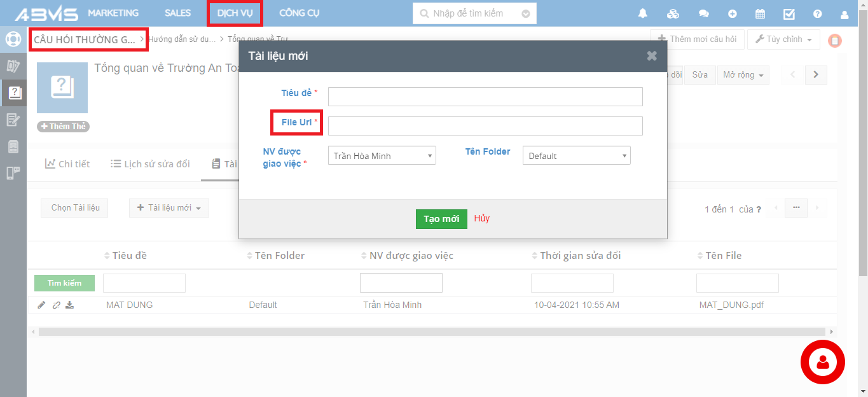Click the Tiêu đề input field in dialog
This screenshot has width=868, height=397.
[485, 97]
